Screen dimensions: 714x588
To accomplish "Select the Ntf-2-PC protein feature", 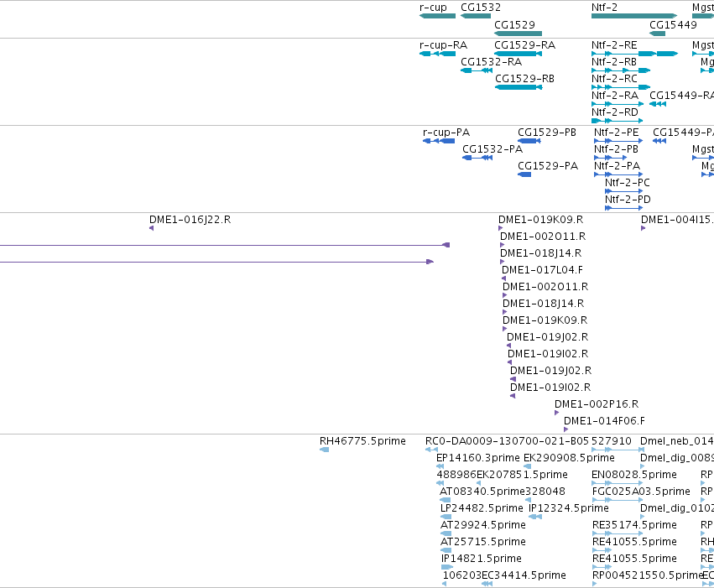I will [624, 191].
